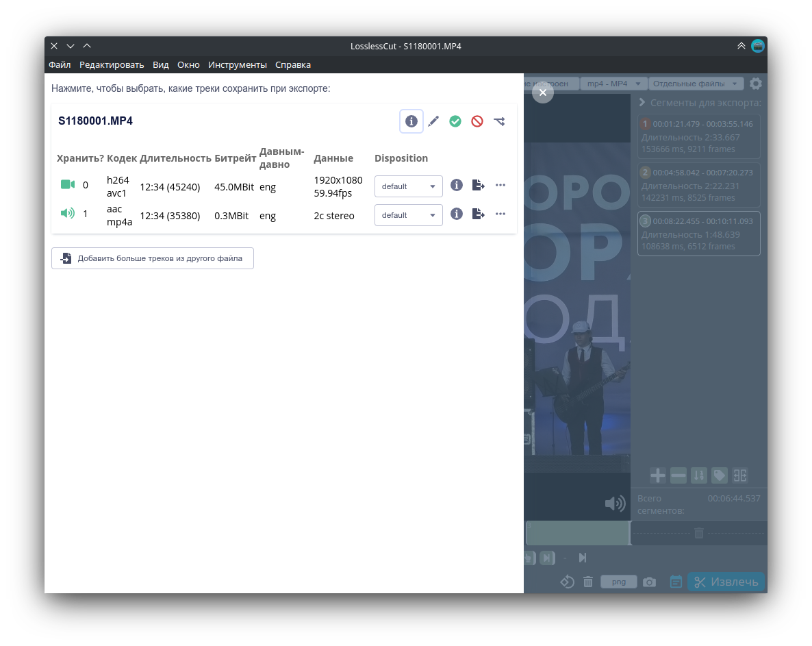Click trash icon on the timeline
Image resolution: width=812 pixels, height=646 pixels.
click(x=698, y=532)
